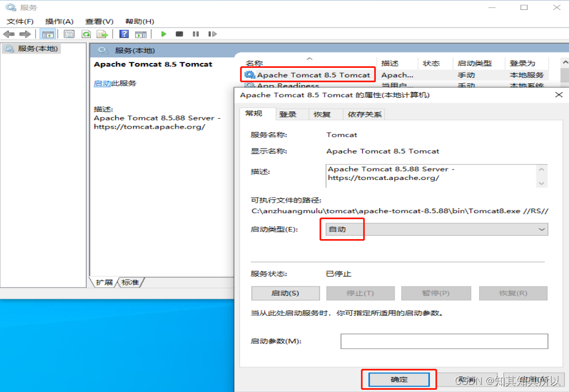This screenshot has width=569, height=392.
Task: Click the services list scroll-up arrow
Action: [x=565, y=62]
